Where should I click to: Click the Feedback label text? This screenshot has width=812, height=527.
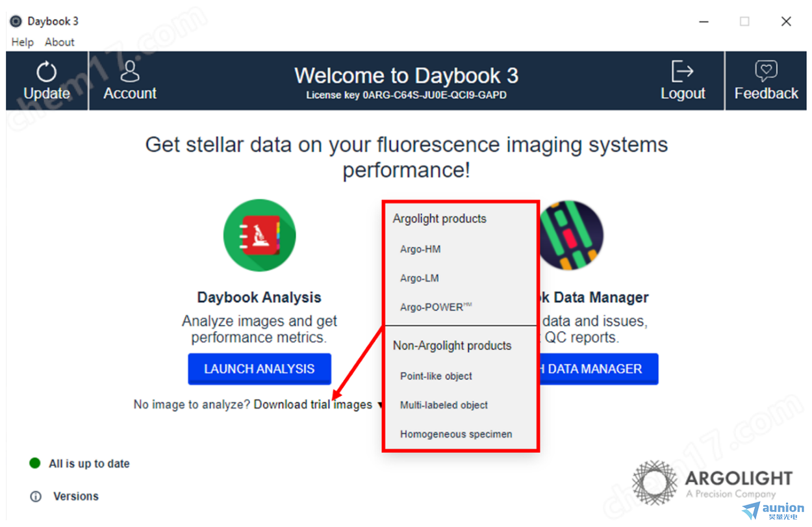766,94
